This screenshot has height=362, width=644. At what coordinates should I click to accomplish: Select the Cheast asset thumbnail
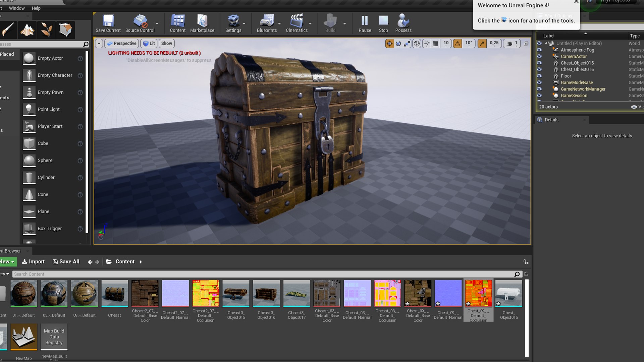coord(114,293)
